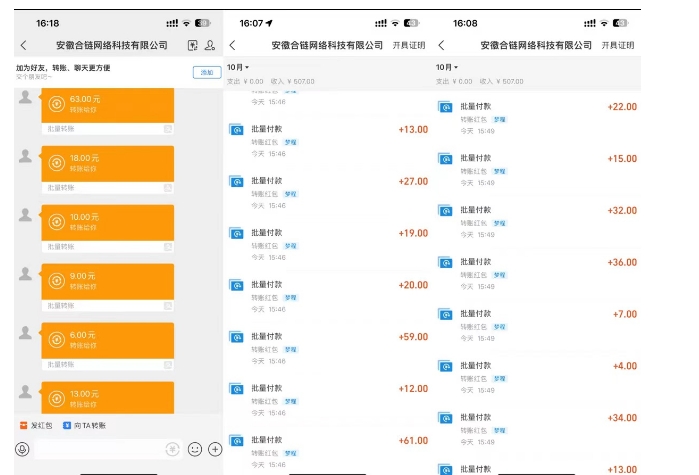
Task: Open the business card icon beside chat title
Action: coord(192,45)
